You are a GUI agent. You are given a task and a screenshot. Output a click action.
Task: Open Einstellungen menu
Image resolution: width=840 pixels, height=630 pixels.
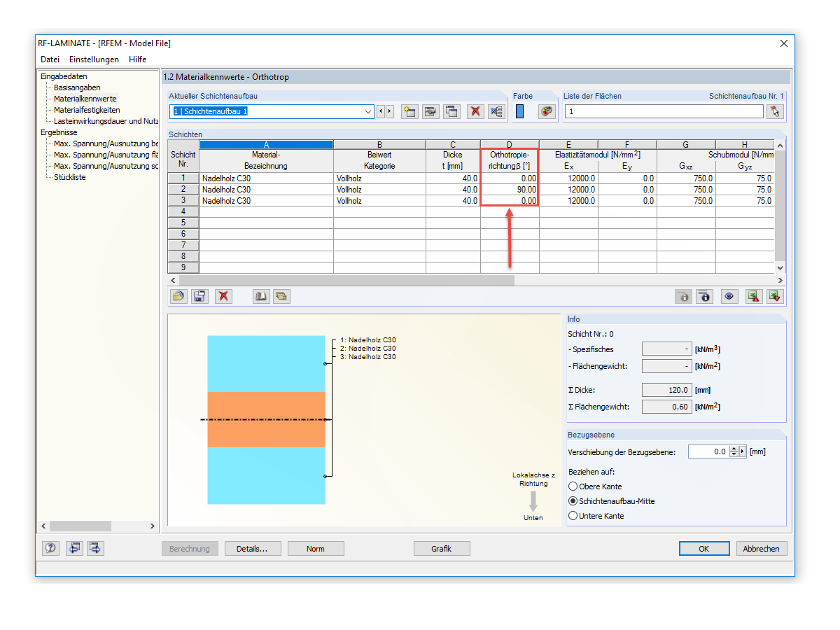[x=94, y=59]
